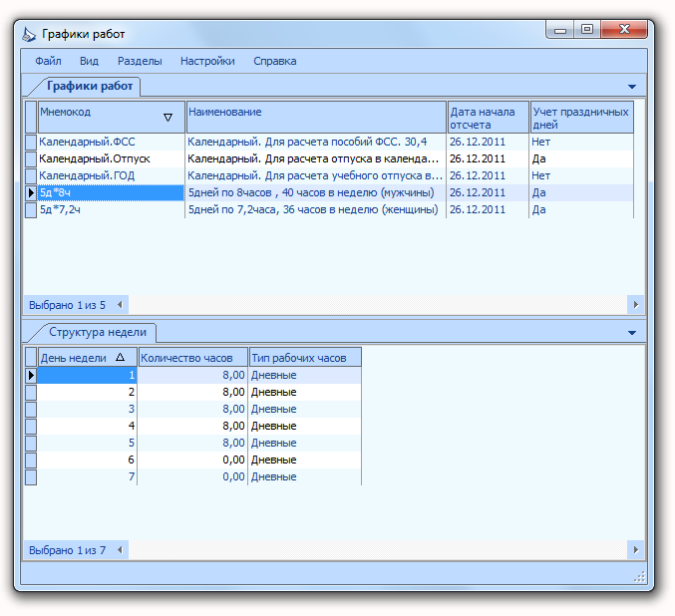Check the row marker for day 2
Image resolution: width=675 pixels, height=616 pixels.
click(x=31, y=392)
